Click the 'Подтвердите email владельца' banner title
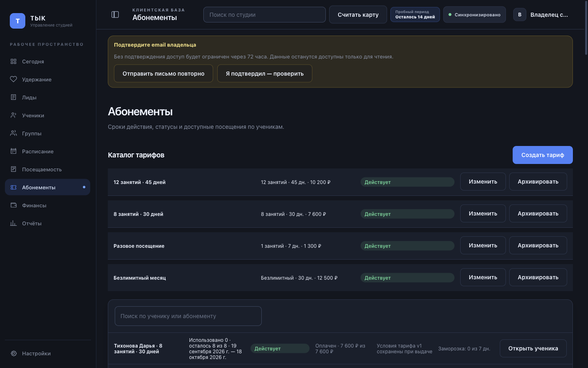This screenshot has width=588, height=368. pyautogui.click(x=155, y=45)
